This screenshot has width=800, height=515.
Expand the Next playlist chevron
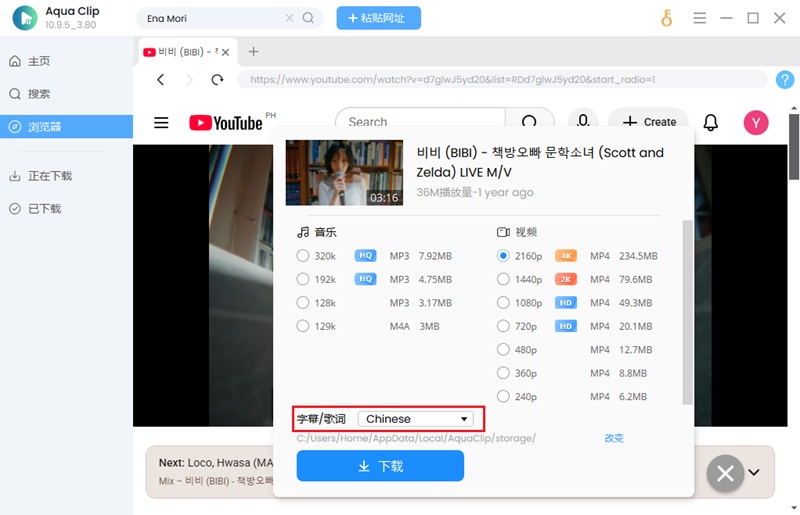[754, 472]
